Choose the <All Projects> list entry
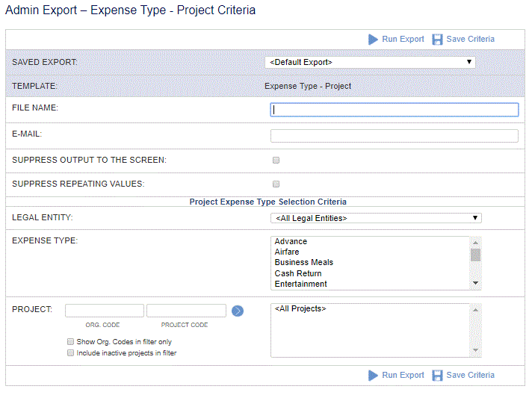The width and height of the screenshot is (532, 395). click(x=300, y=308)
